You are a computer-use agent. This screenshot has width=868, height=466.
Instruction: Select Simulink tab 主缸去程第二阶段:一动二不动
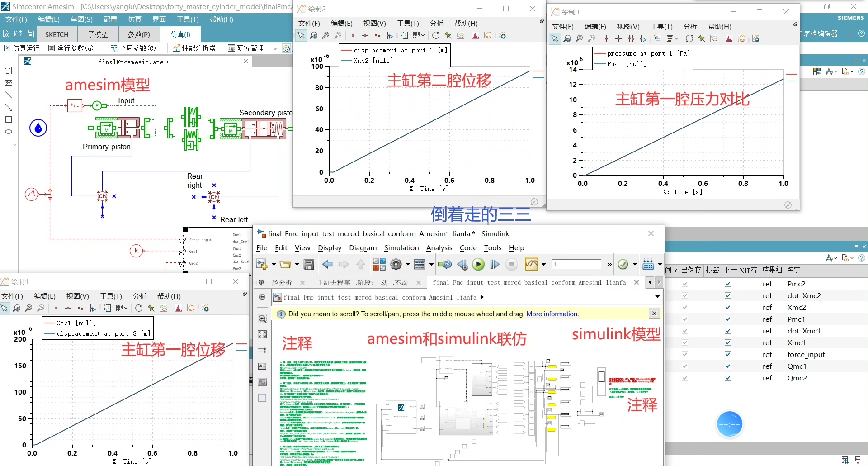click(363, 283)
